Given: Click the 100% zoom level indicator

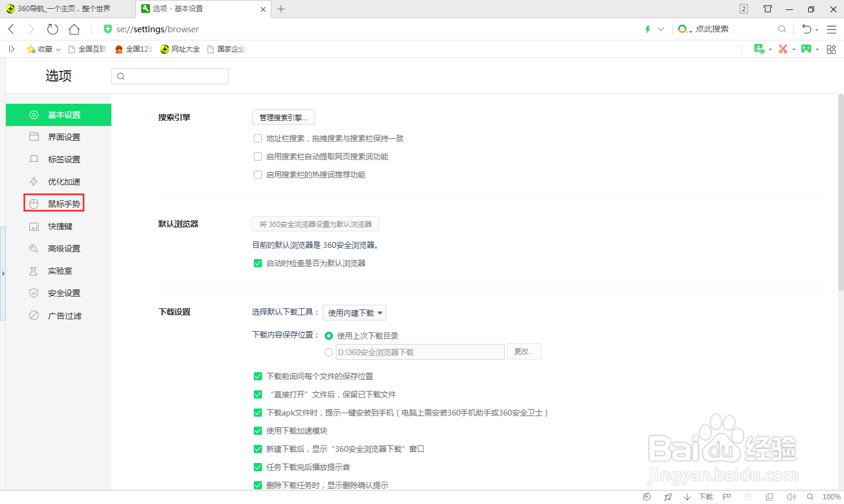Looking at the screenshot, I should pyautogui.click(x=831, y=497).
